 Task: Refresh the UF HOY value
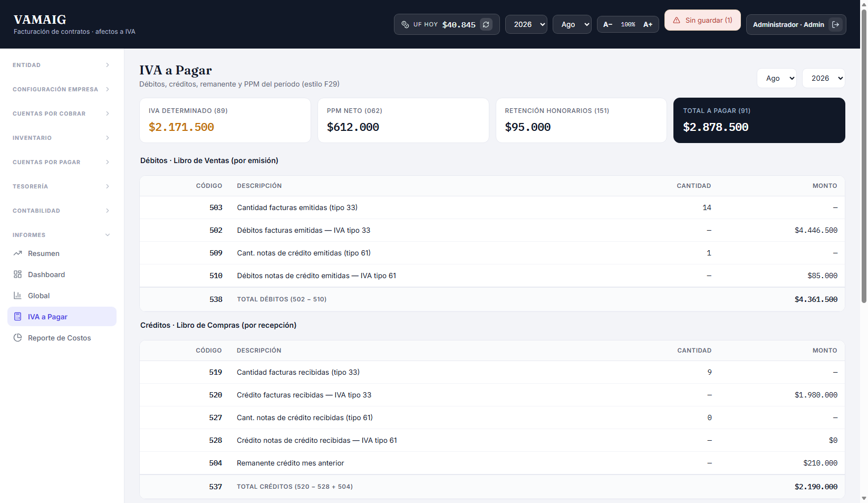click(x=486, y=24)
